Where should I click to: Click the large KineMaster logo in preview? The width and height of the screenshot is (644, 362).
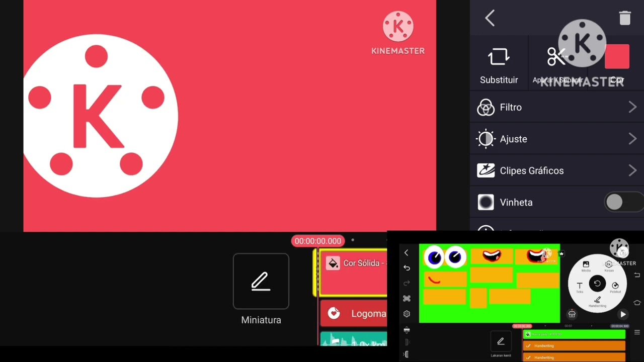tap(101, 116)
